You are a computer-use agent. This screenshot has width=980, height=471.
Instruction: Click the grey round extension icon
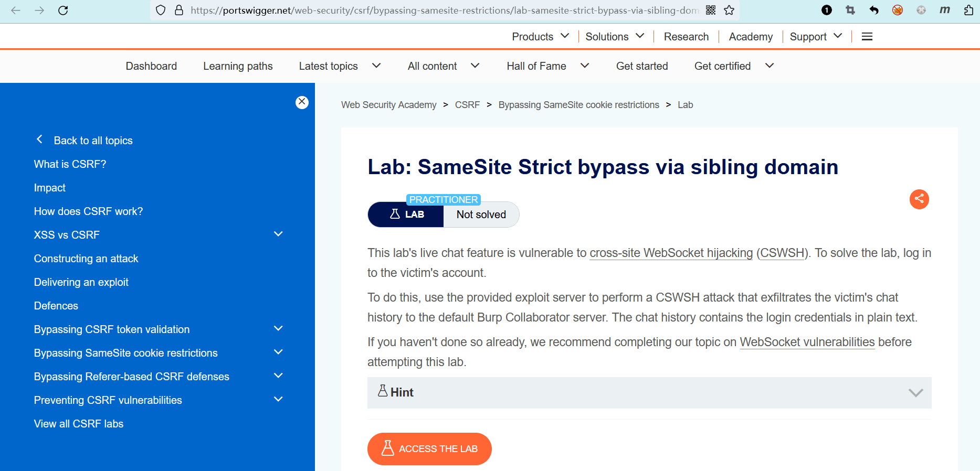coord(921,10)
